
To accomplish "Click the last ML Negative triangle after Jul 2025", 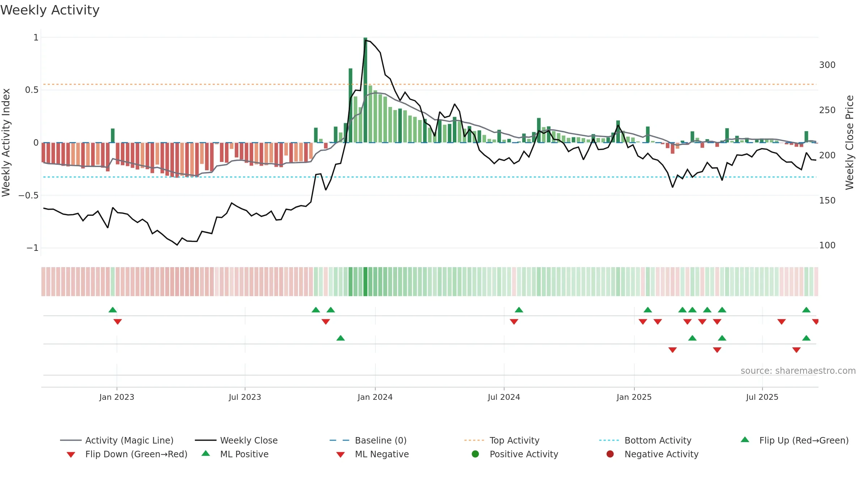I will [x=796, y=350].
